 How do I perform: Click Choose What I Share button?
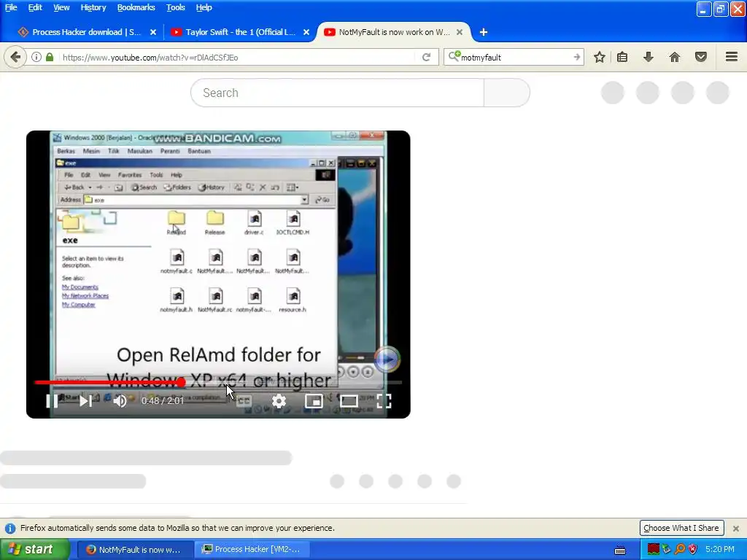(681, 528)
